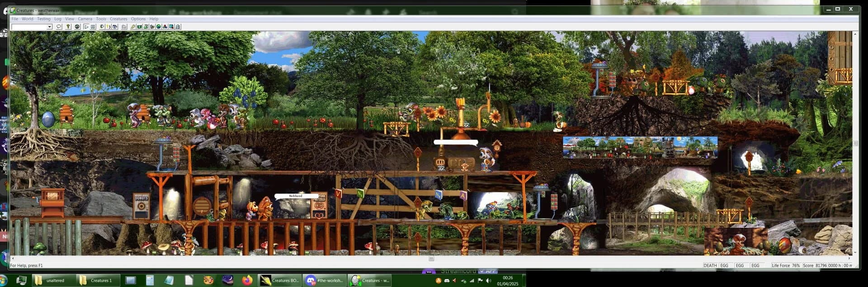Viewport: 868px width, 287px height.
Task: Click the blue monitor magnifier toolbar icon
Action: click(171, 27)
